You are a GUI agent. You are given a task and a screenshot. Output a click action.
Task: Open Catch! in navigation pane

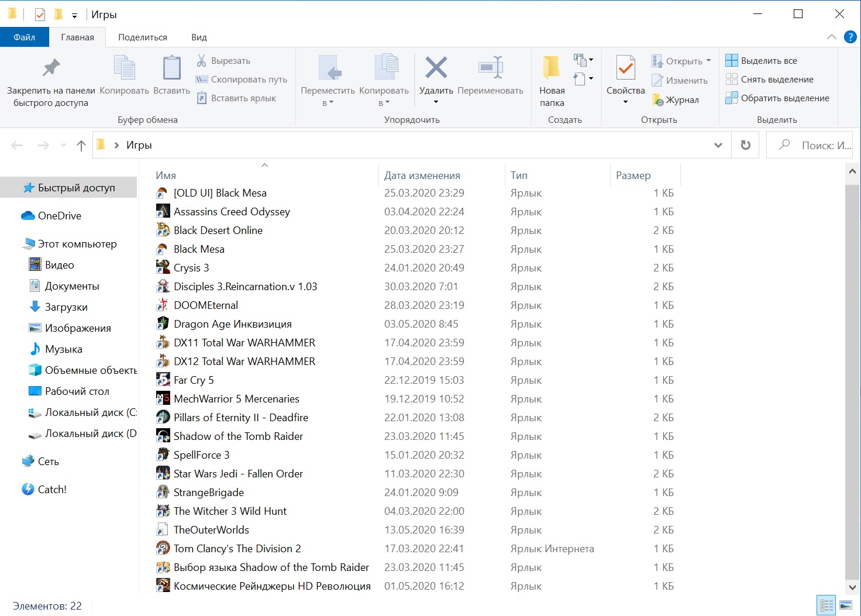coord(44,490)
